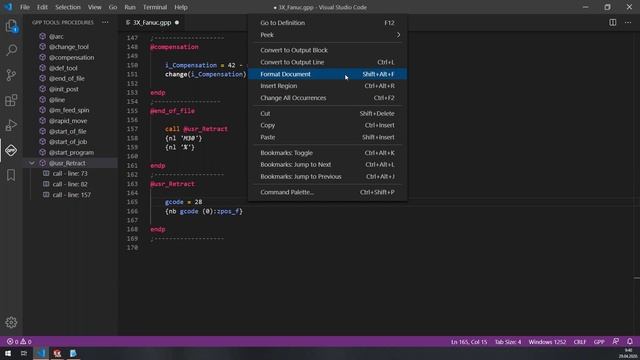
Task: Select @init_post procedure
Action: pyautogui.click(x=64, y=89)
